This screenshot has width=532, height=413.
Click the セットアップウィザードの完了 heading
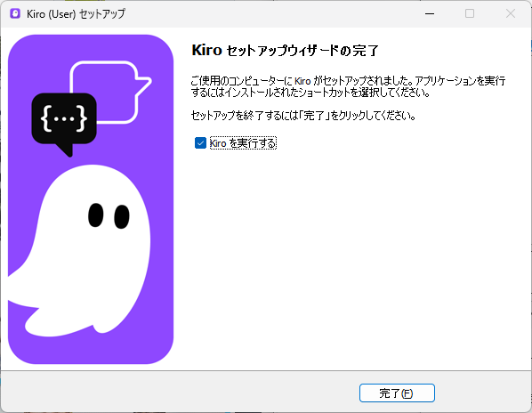tap(285, 50)
